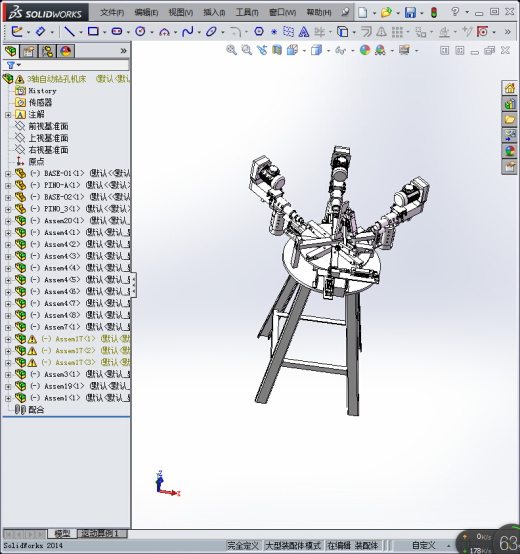Select the Rectangle sketch tool

tap(93, 32)
